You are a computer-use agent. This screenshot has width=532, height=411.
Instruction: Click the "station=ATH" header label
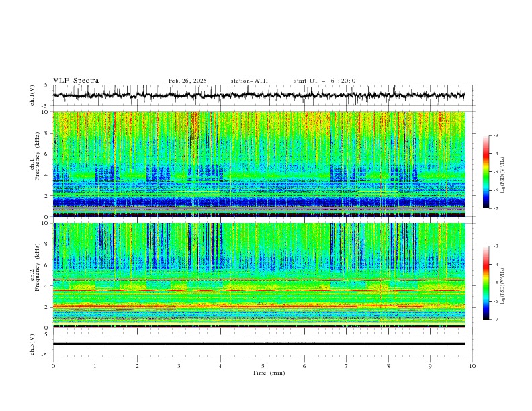249,81
